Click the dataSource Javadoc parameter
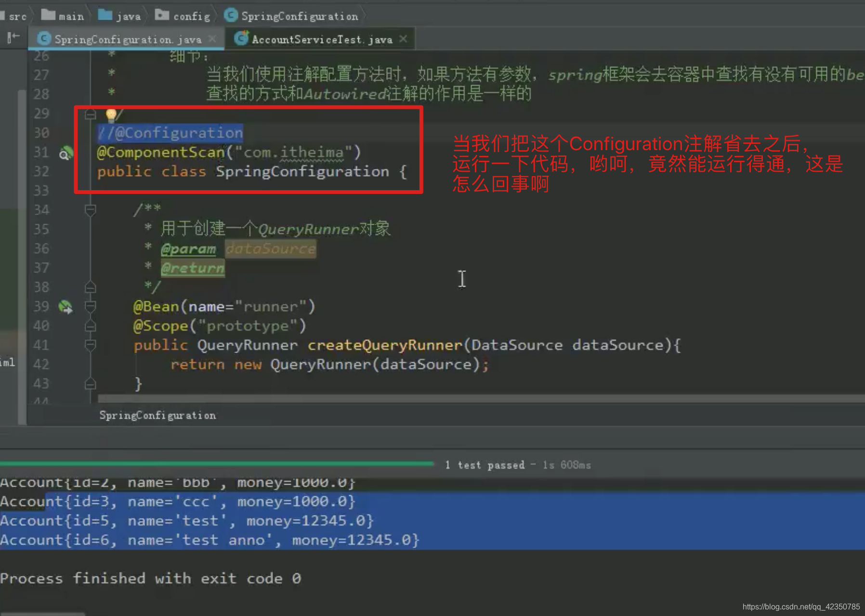 pos(271,249)
